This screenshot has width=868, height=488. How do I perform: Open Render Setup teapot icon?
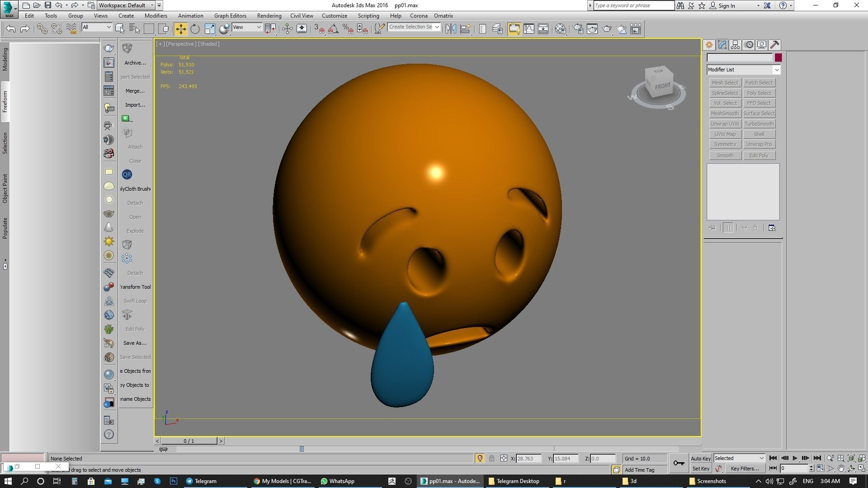point(578,29)
